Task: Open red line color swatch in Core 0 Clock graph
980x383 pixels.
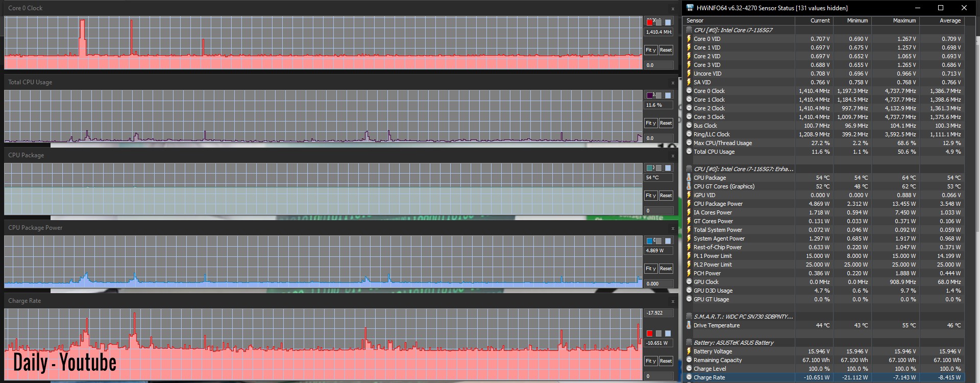Action: pyautogui.click(x=650, y=22)
